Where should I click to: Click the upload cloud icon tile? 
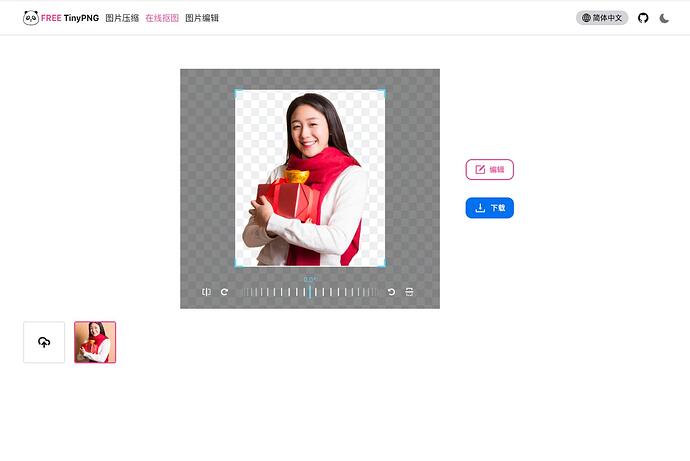click(44, 342)
